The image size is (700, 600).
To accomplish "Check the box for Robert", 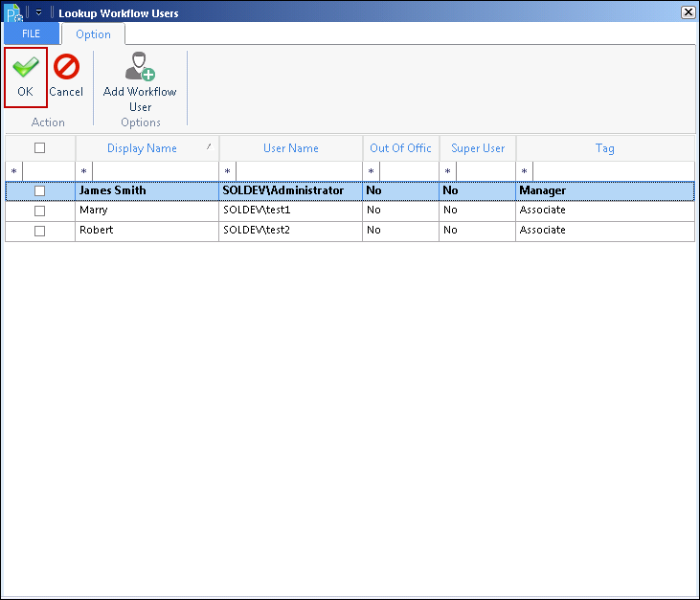I will 39,231.
